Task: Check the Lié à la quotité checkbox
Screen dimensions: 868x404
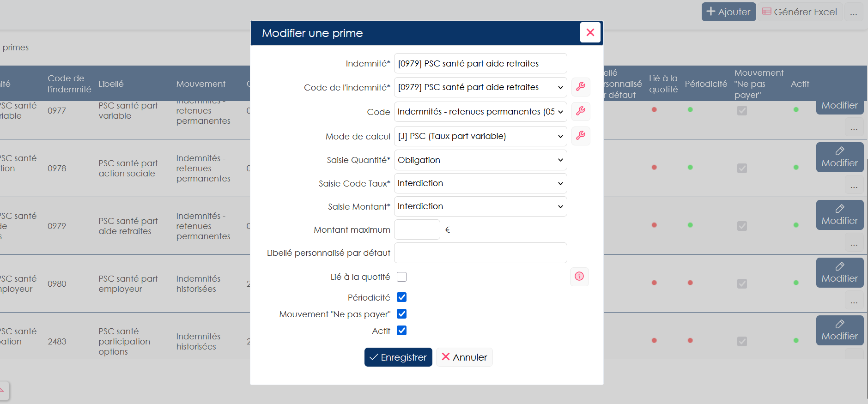Action: point(402,277)
